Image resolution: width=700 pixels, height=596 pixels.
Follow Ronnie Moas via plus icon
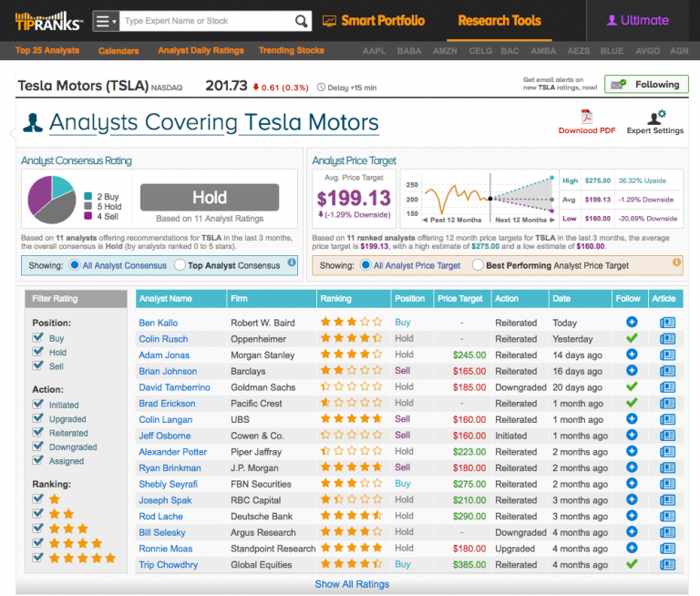click(x=632, y=548)
